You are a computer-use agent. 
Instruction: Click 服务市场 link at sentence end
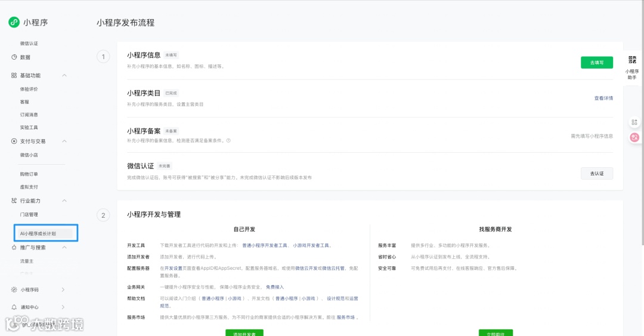point(346,317)
